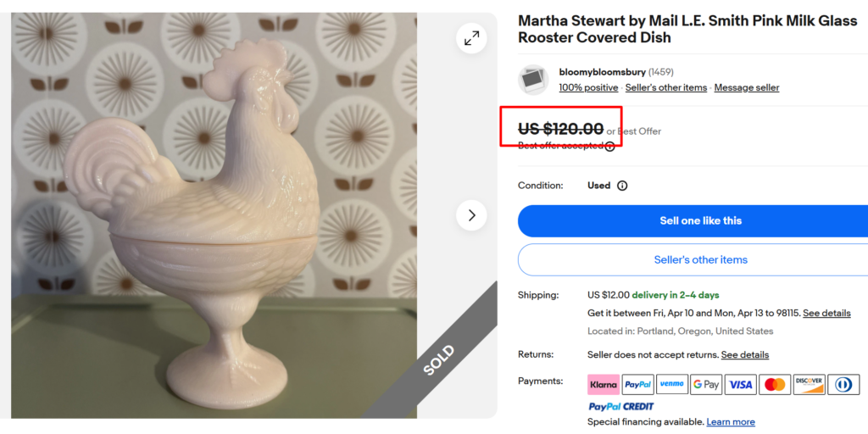Open the Best offer accepted info icon
This screenshot has width=868, height=434.
609,147
